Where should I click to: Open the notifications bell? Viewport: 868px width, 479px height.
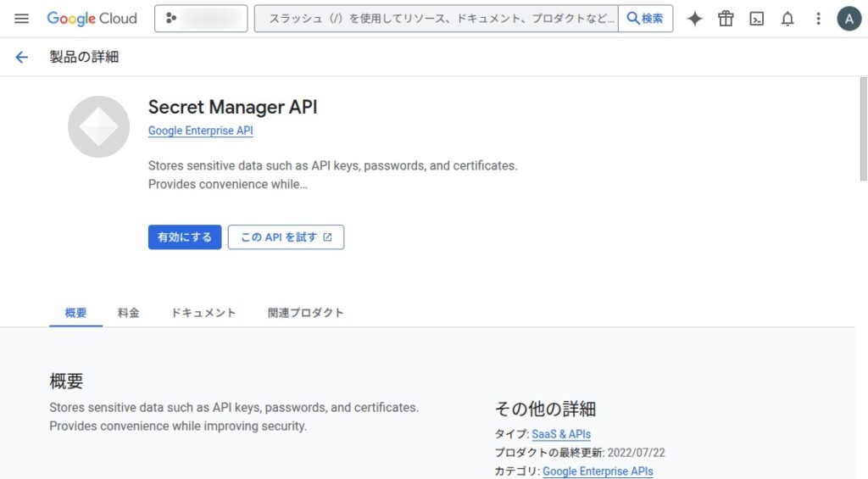tap(787, 19)
